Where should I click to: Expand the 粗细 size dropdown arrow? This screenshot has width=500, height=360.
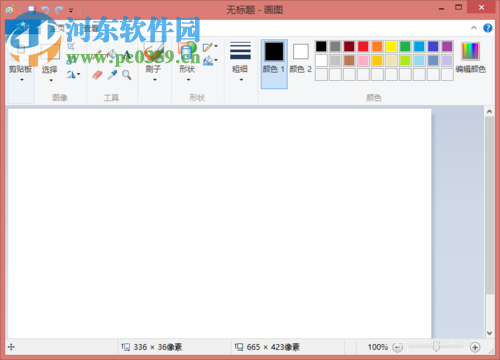[241, 80]
